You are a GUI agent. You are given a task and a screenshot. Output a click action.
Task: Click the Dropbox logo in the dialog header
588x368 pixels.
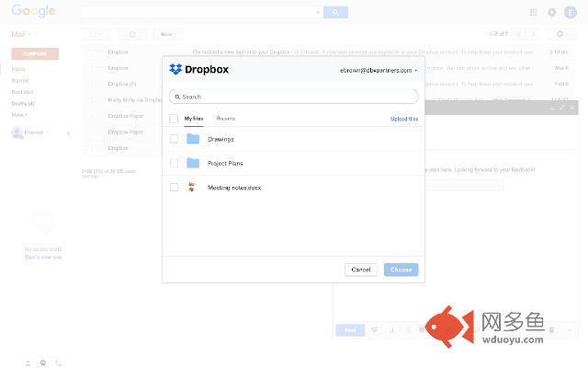coord(198,70)
